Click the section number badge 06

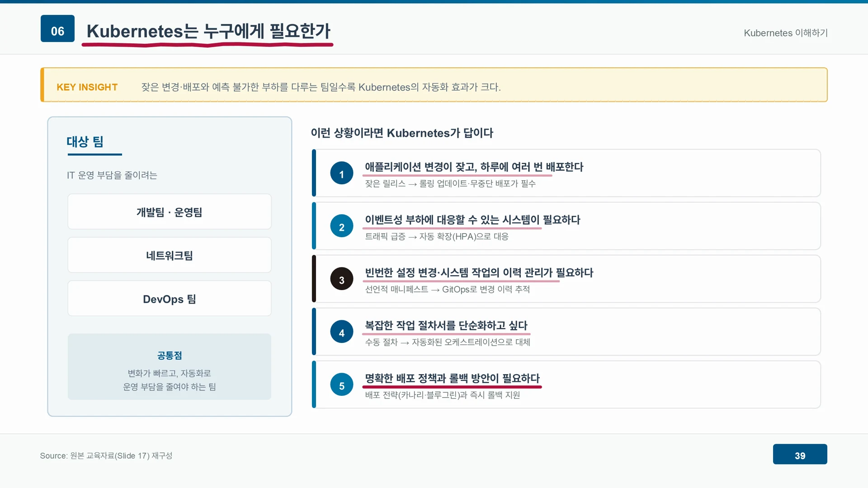[57, 28]
